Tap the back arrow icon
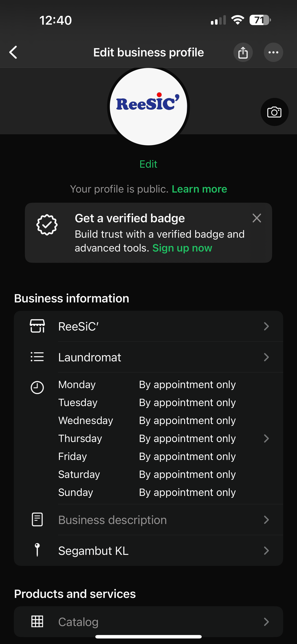Screen dimensions: 297x644 pyautogui.click(x=13, y=52)
